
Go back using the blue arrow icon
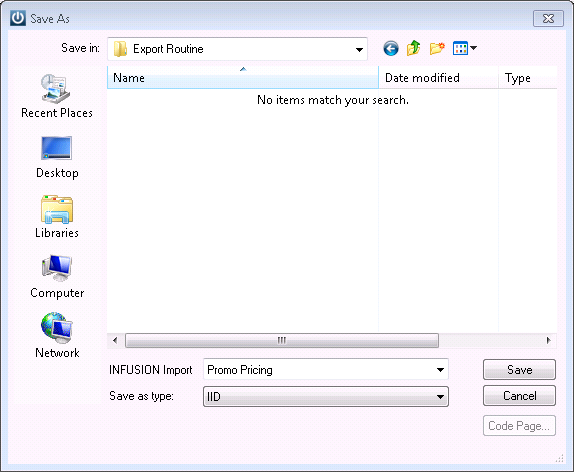pos(391,48)
